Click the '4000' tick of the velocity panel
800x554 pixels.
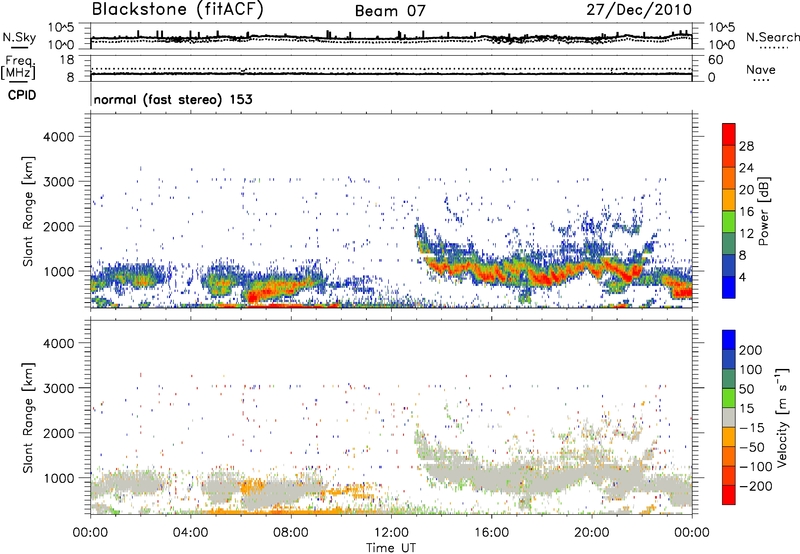point(58,343)
